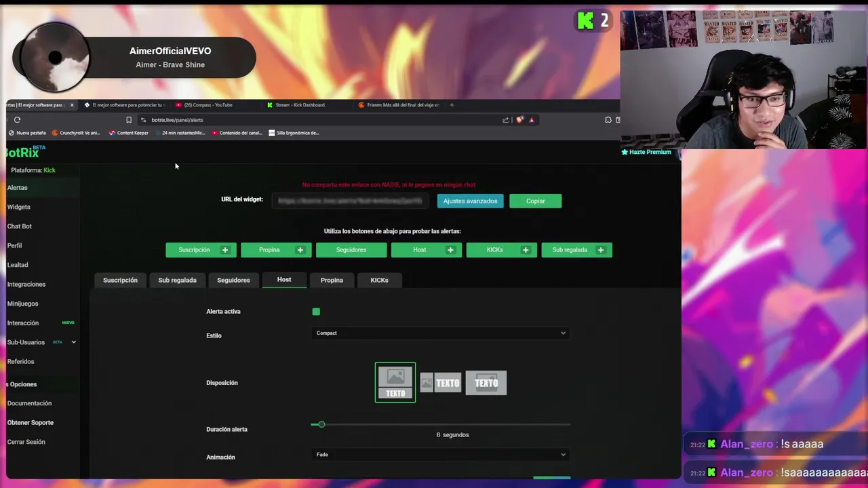Open Minijuegos in the sidebar
868x488 pixels.
[23, 304]
